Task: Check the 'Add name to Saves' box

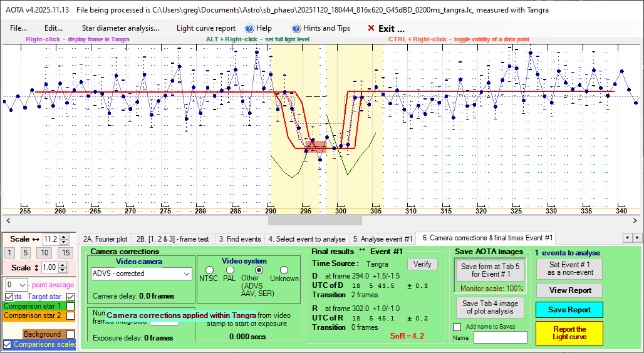Action: click(456, 327)
